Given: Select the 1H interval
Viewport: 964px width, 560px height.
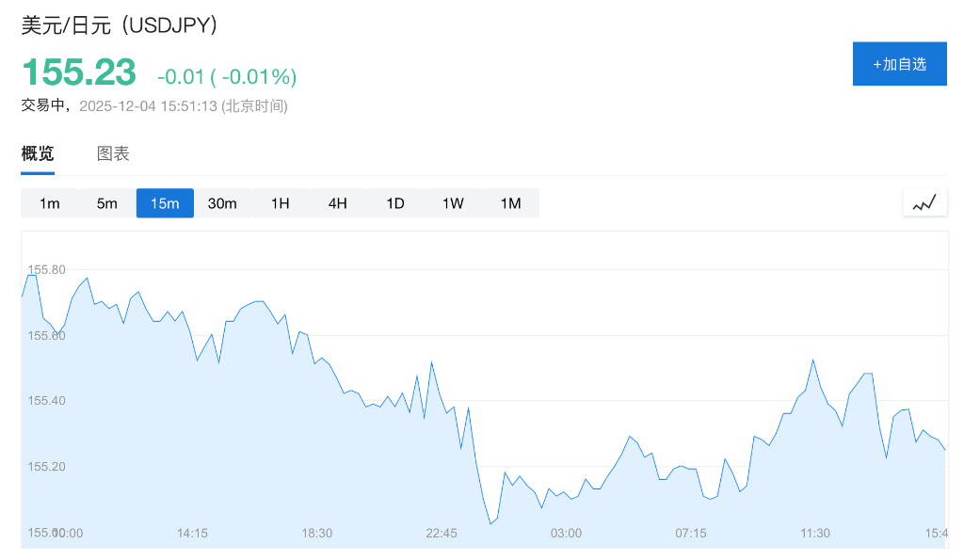Looking at the screenshot, I should pos(281,203).
